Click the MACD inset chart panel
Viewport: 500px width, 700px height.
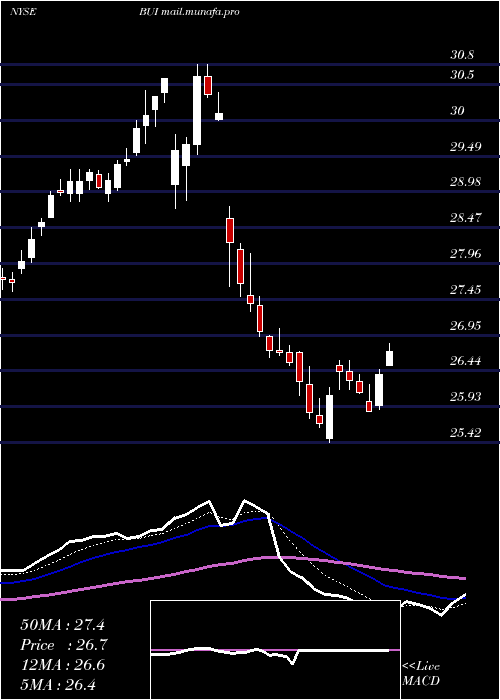[x=275, y=650]
